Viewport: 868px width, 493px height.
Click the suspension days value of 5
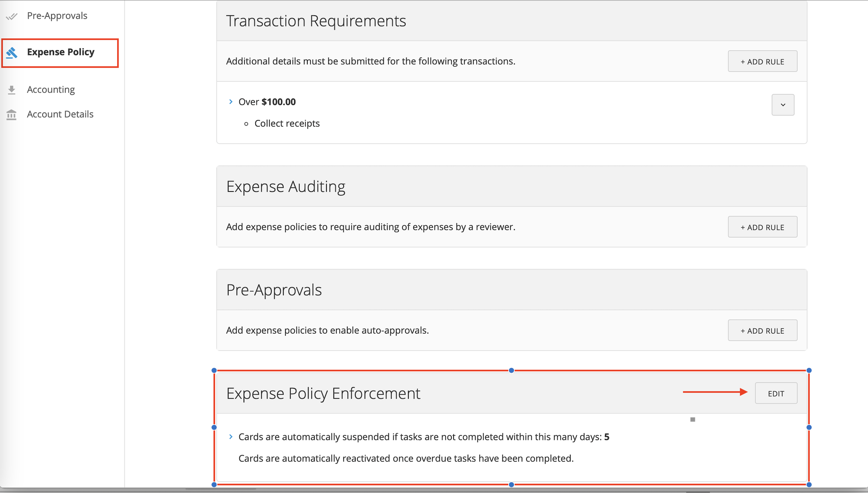(607, 437)
